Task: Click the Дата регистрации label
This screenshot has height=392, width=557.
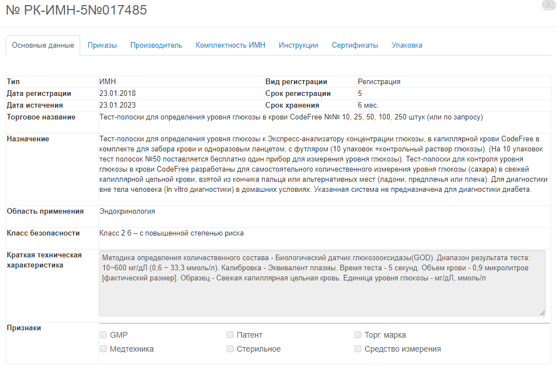Action: [39, 94]
